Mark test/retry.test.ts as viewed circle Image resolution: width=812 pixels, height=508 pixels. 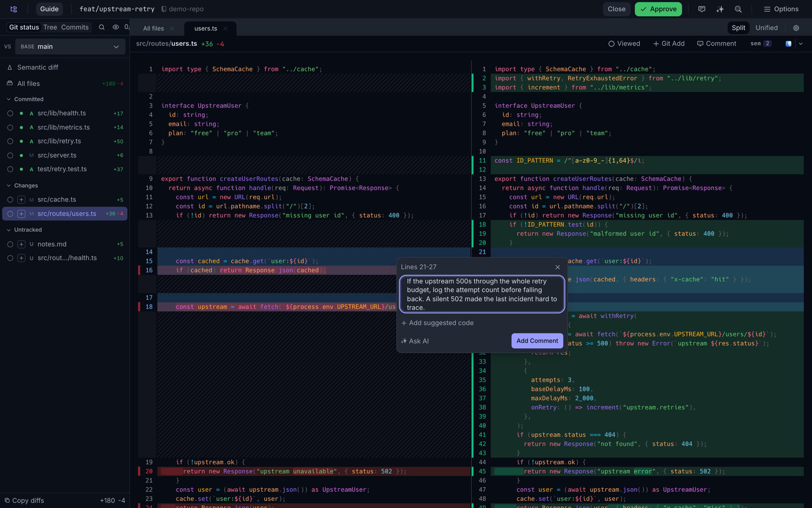point(10,169)
